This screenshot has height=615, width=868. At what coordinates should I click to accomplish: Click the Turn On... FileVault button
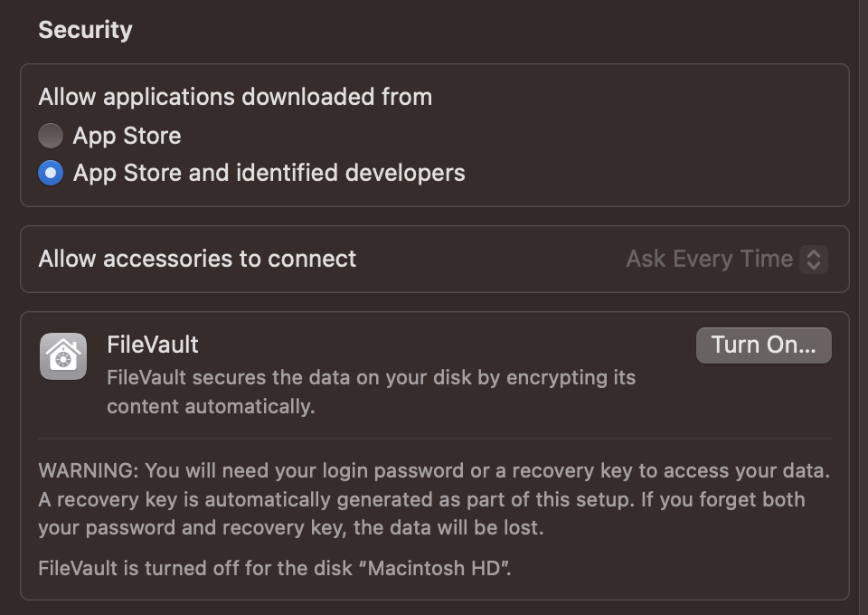coord(763,345)
